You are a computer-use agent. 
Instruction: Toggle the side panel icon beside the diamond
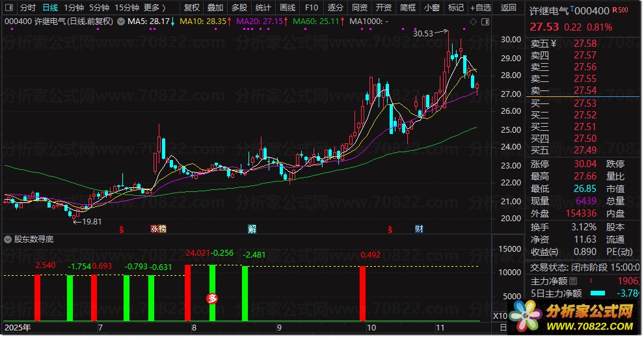(x=485, y=21)
